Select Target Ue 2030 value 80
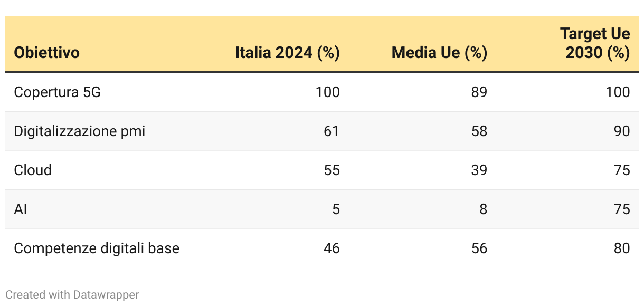This screenshot has width=644, height=307. [622, 248]
